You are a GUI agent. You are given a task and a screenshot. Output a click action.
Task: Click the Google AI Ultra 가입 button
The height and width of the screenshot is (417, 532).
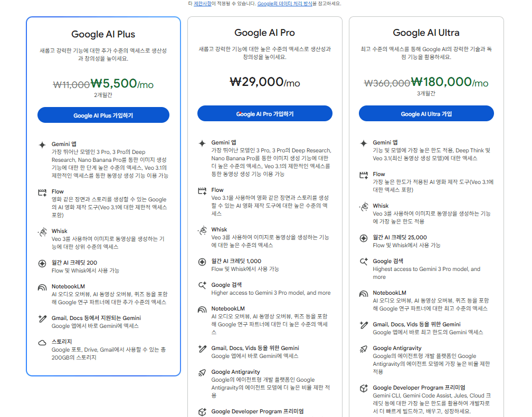426,113
